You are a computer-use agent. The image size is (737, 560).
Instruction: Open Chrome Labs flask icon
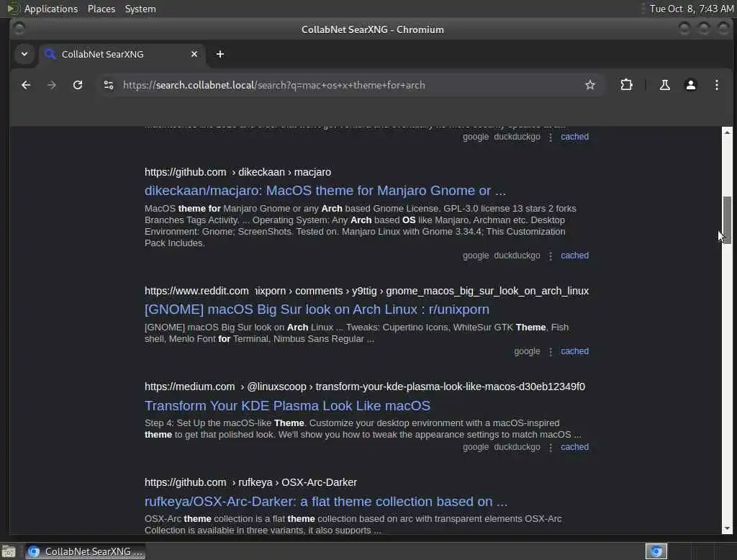coord(664,85)
